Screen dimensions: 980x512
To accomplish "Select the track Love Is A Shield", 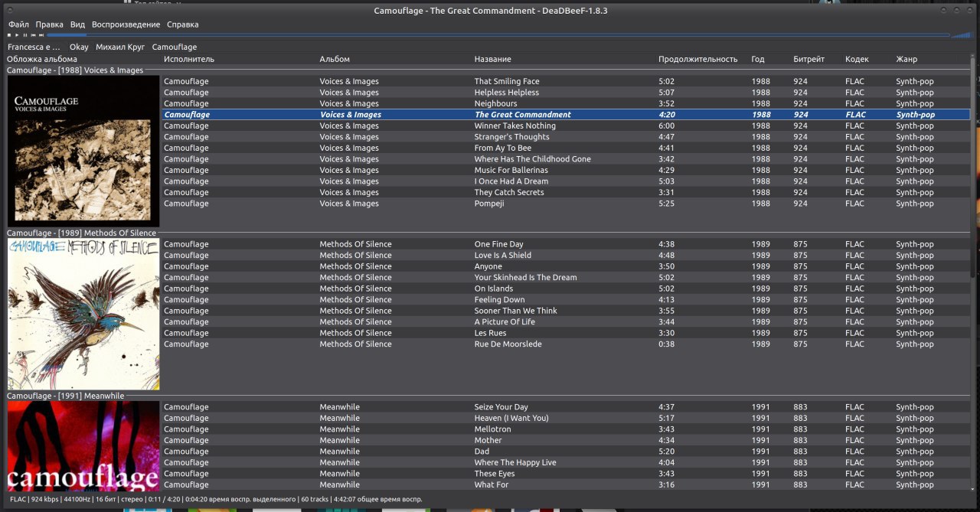I will [x=566, y=256].
